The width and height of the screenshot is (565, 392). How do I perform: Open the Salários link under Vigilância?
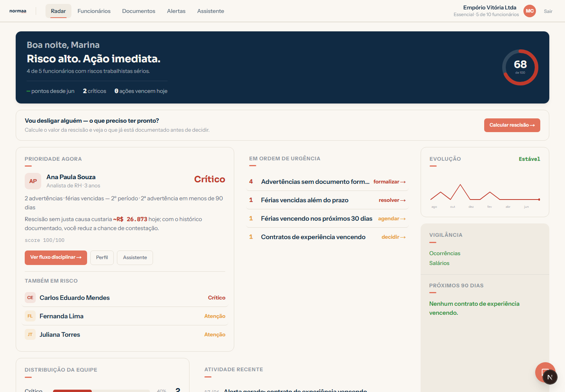439,263
